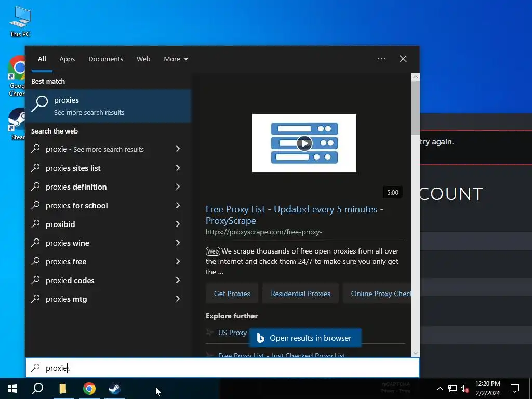This screenshot has width=532, height=399.
Task: Click the magnifier icon beside best match proxies
Action: (39, 104)
